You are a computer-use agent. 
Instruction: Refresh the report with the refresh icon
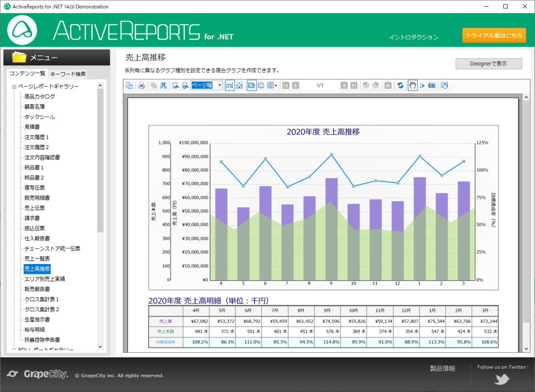pos(400,85)
